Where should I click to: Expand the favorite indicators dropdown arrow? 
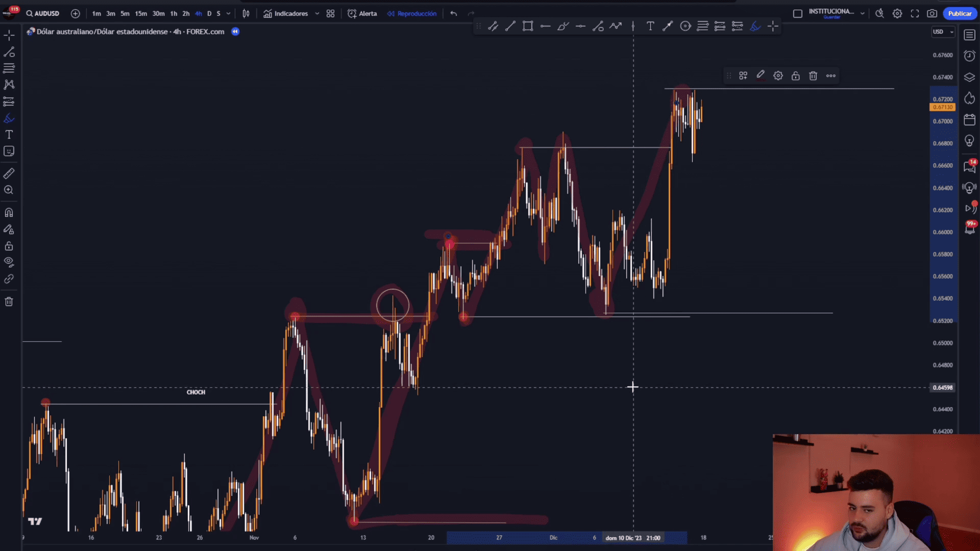(x=317, y=14)
